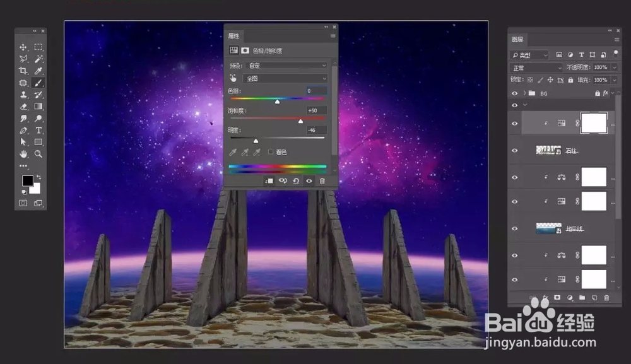
Task: Select the Brush tool
Action: (38, 83)
